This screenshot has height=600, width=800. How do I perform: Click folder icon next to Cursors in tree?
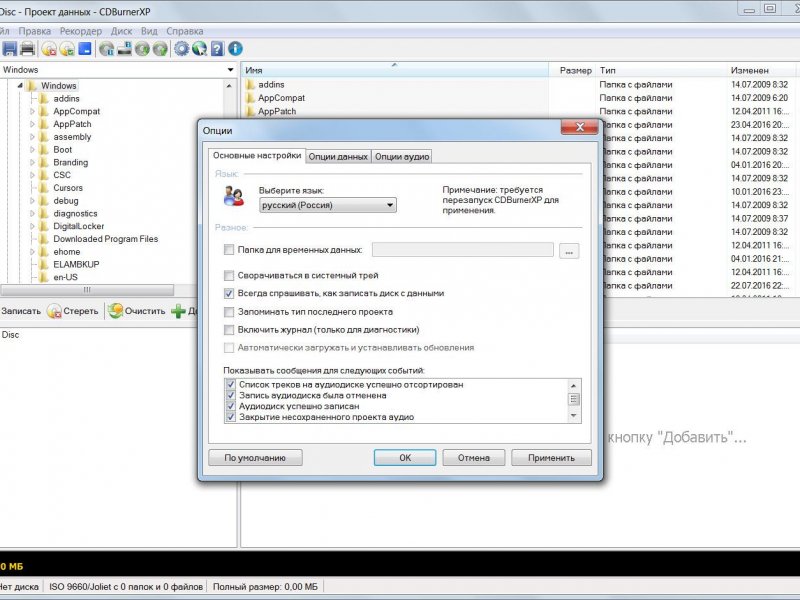pyautogui.click(x=44, y=188)
